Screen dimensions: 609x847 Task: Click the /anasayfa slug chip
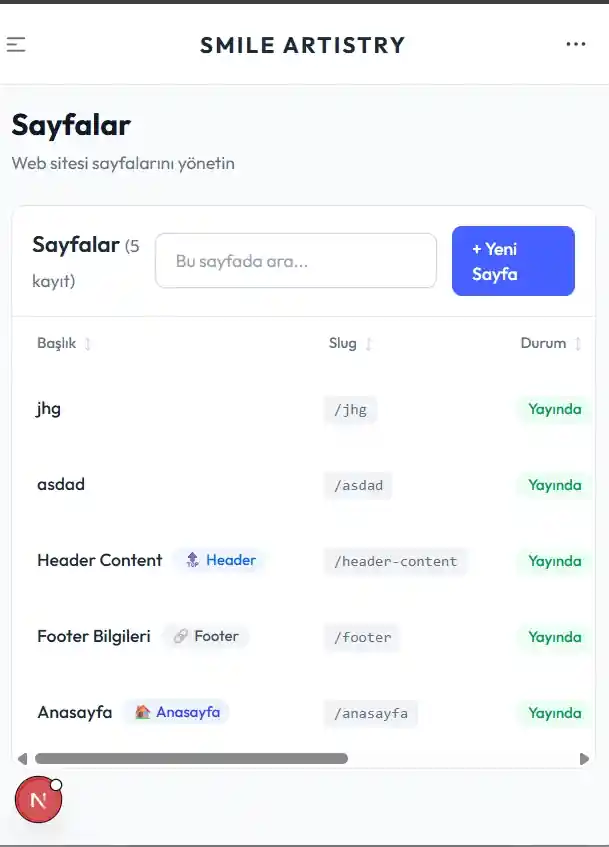tap(371, 713)
